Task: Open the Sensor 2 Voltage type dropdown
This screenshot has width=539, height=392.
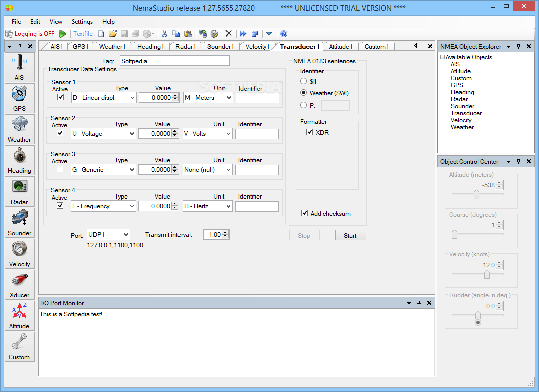Action: (103, 134)
